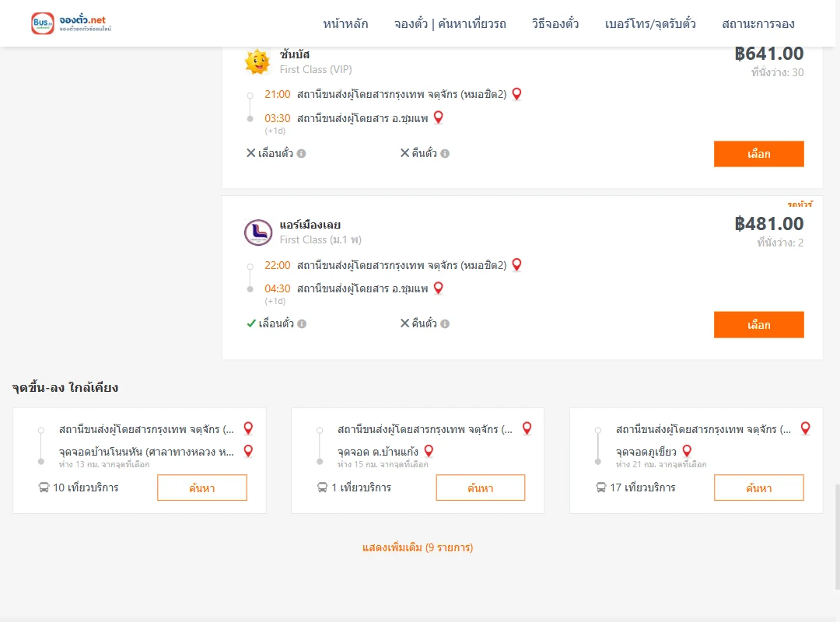This screenshot has height=622, width=840.
Task: Click bus icon beside 1 เที่ยวบริการ
Action: [322, 487]
